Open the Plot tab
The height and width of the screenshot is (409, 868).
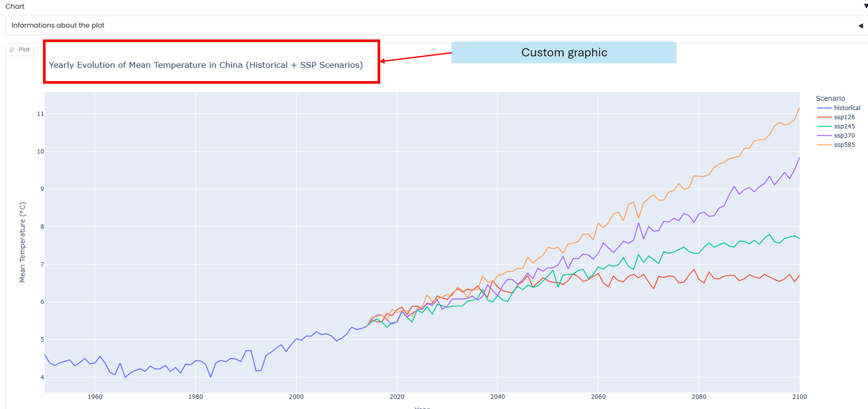point(20,49)
